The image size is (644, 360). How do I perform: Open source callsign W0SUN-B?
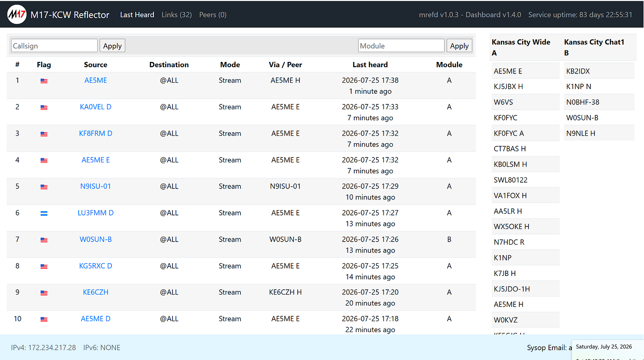coord(96,239)
